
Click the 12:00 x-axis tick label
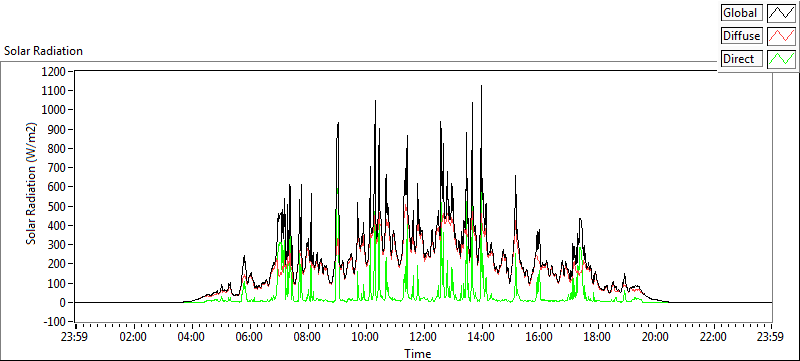[424, 337]
